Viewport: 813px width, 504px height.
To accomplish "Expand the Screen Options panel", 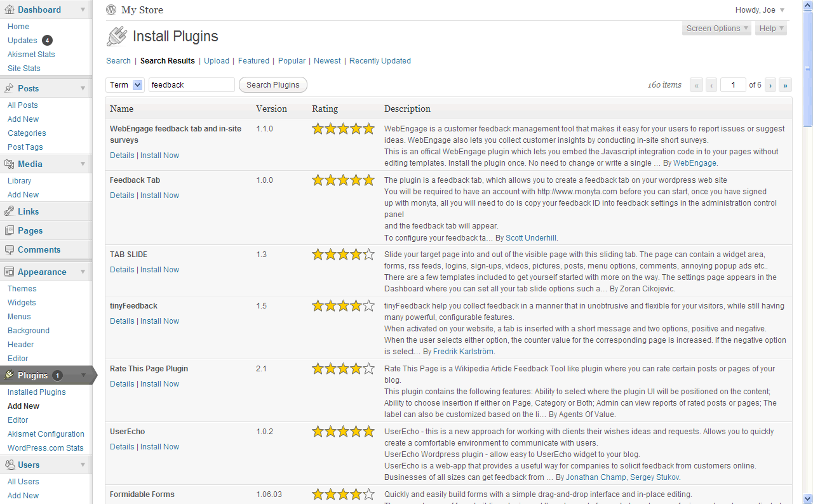I will click(717, 29).
